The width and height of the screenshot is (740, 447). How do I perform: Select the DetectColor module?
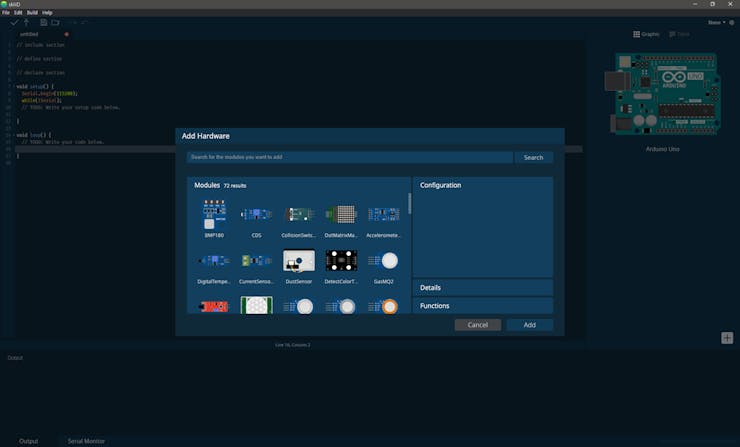tap(341, 261)
